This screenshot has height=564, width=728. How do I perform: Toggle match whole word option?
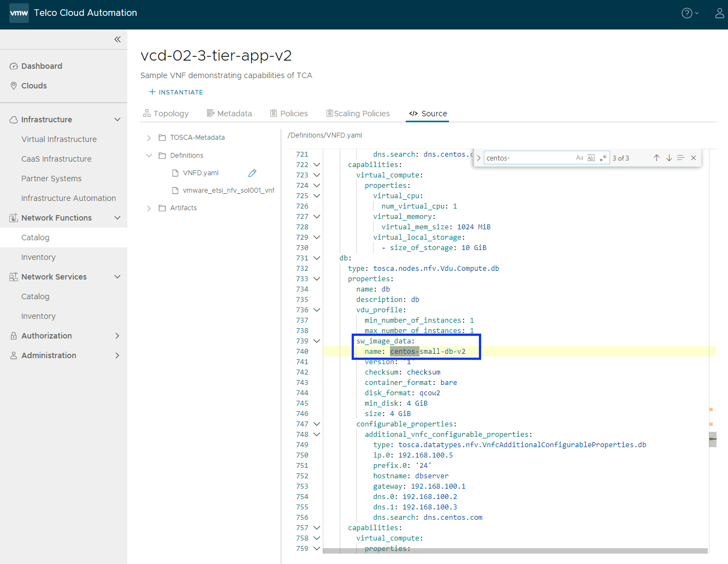click(x=591, y=158)
